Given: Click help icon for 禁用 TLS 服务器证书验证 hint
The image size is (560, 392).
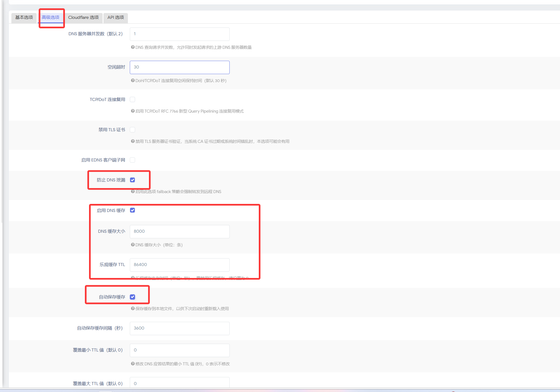Looking at the screenshot, I should coord(133,141).
